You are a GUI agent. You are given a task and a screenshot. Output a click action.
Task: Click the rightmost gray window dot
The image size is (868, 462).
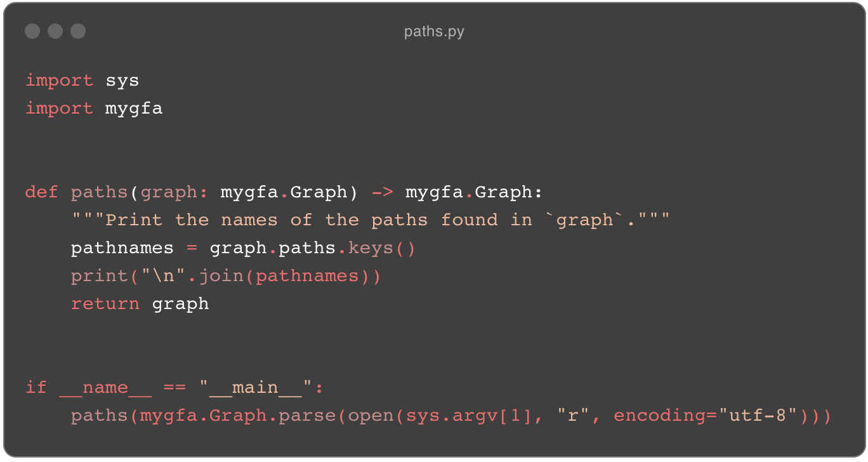point(78,31)
